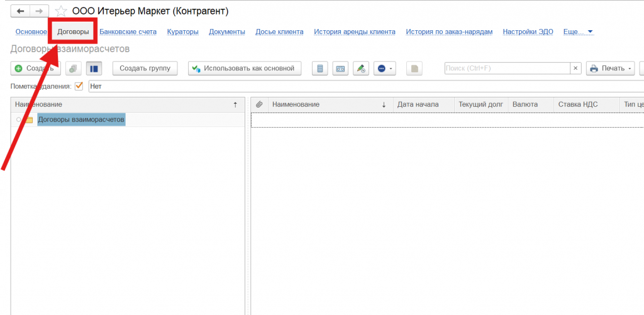644x315 pixels.
Task: Switch to the Договоры tab
Action: click(x=73, y=31)
